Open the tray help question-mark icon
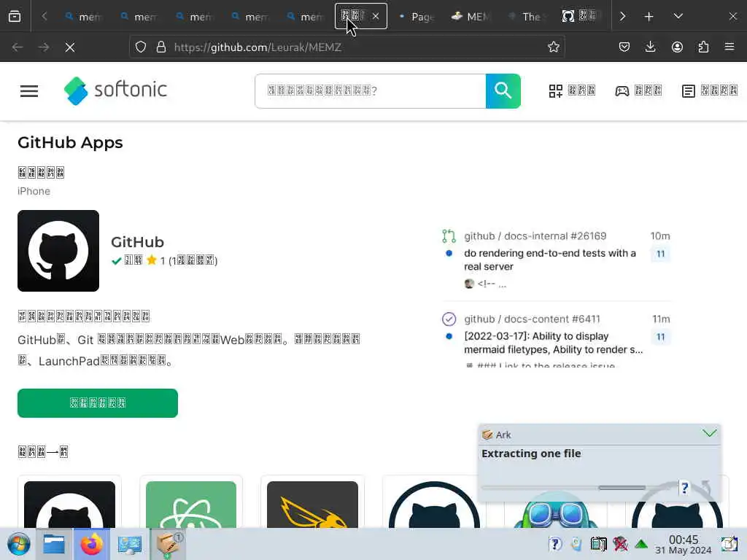The width and height of the screenshot is (747, 560). point(555,544)
